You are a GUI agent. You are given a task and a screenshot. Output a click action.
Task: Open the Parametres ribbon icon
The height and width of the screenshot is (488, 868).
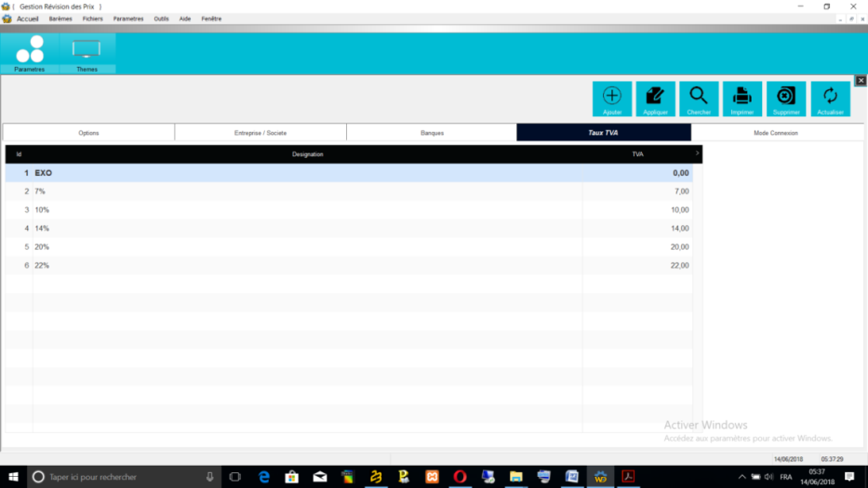(30, 53)
